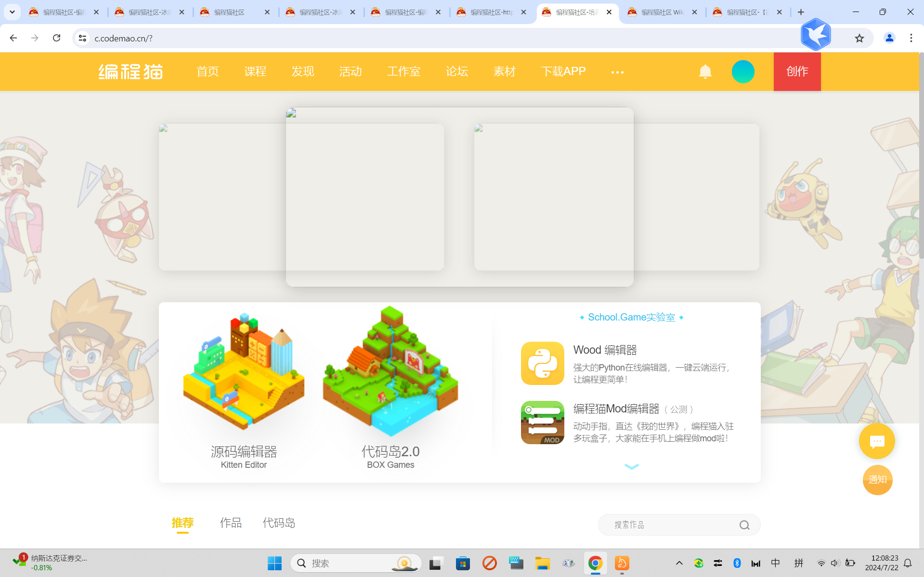Open the notification bell in the site header
The image size is (924, 577).
point(705,72)
